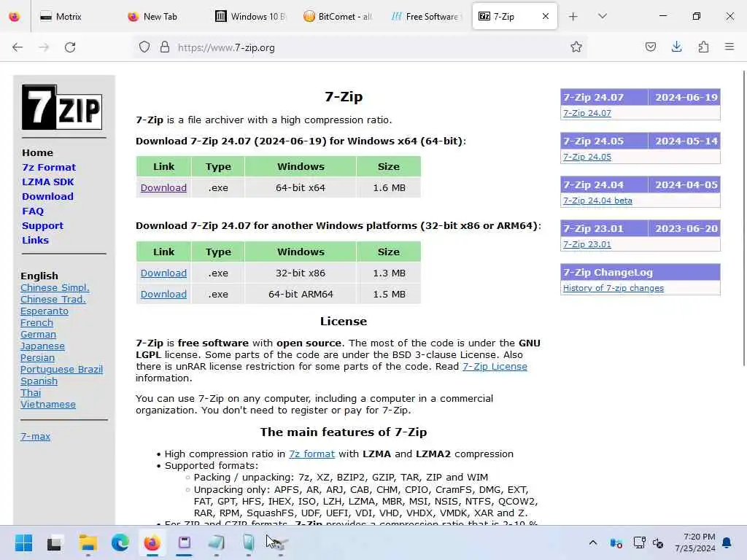Open Task View on the taskbar
Image resolution: width=747 pixels, height=560 pixels.
click(x=54, y=542)
